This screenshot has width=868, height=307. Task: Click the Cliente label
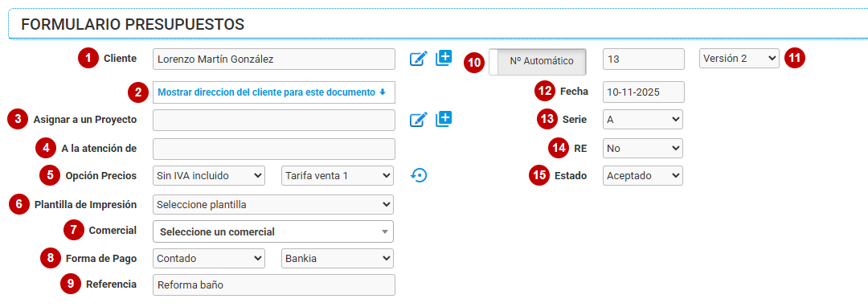coord(120,58)
